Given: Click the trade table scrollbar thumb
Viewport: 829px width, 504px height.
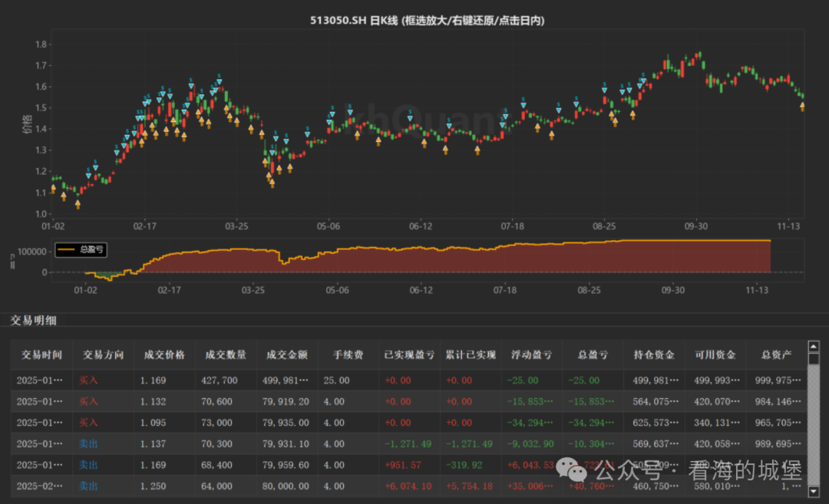Looking at the screenshot, I should pyautogui.click(x=814, y=359).
